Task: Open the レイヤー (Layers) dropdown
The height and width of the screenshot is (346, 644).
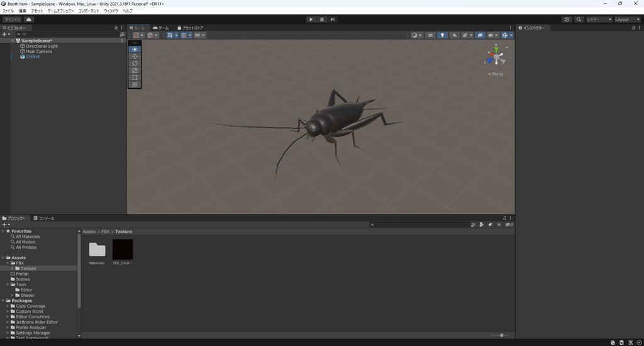Action: 599,20
